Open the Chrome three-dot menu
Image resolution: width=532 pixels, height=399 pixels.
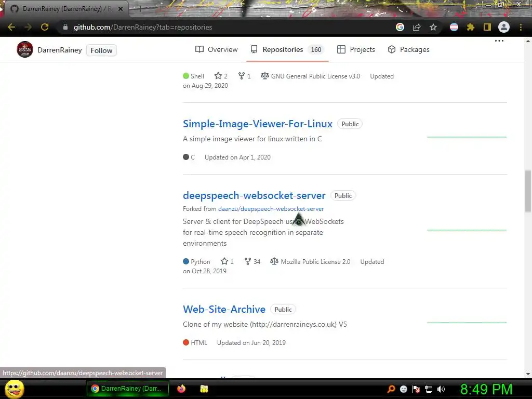(x=521, y=27)
